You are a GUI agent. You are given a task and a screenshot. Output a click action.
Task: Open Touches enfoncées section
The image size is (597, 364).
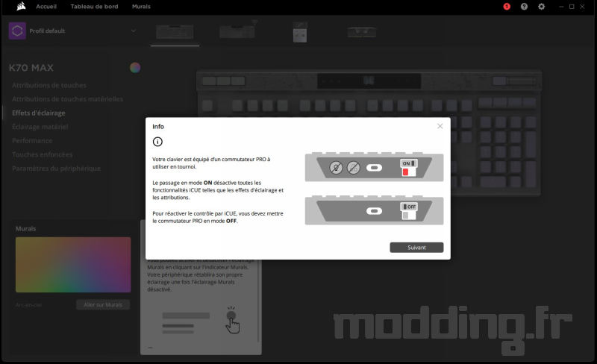(x=42, y=154)
